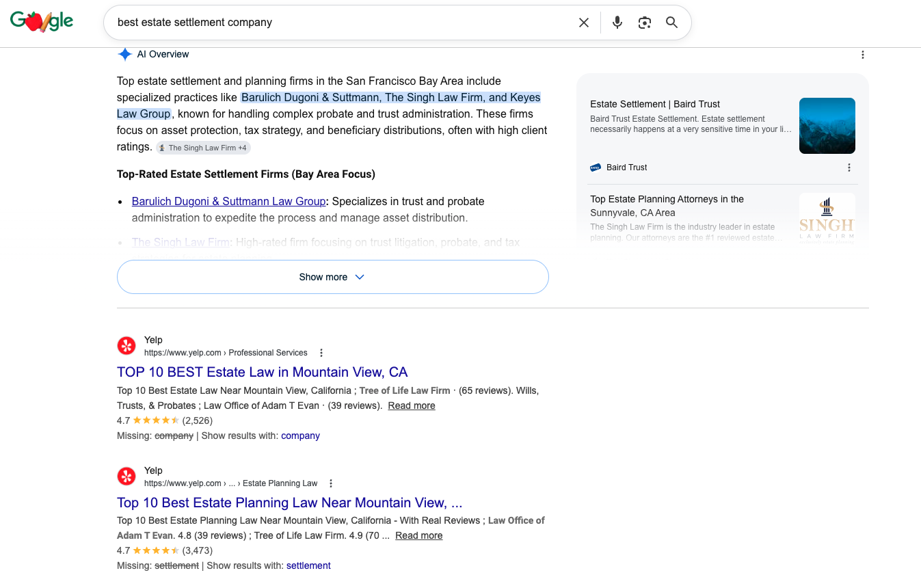The width and height of the screenshot is (921, 588).
Task: Open Top Estate Planning Attorneys Sunnyvale card
Action: (x=667, y=206)
